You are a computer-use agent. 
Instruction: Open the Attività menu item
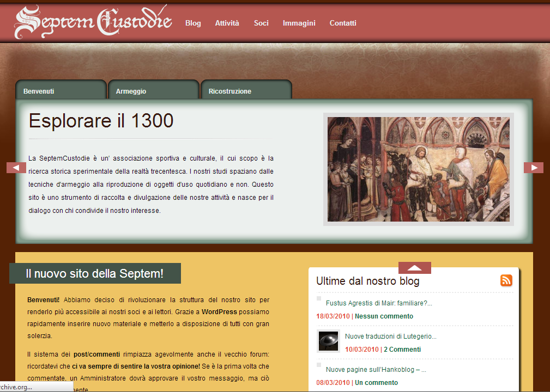(227, 23)
